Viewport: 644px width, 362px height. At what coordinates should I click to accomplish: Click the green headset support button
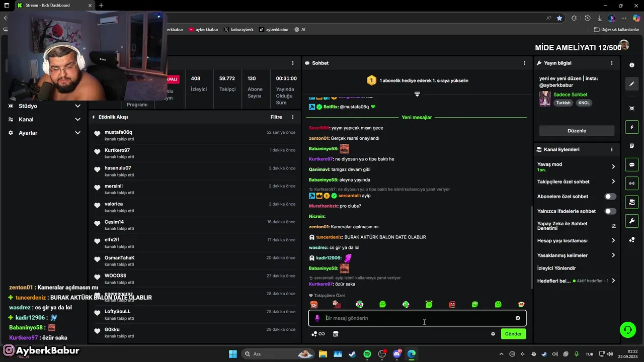(627, 330)
